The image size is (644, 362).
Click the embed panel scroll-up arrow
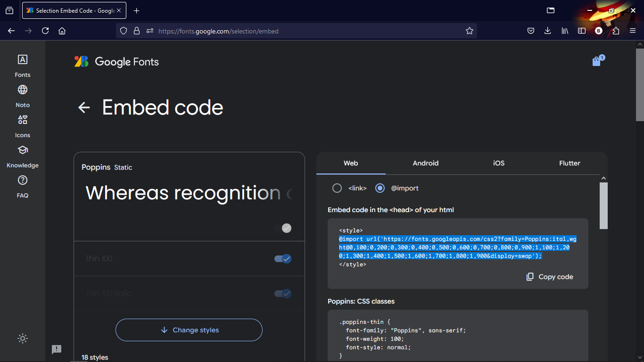coord(603,178)
